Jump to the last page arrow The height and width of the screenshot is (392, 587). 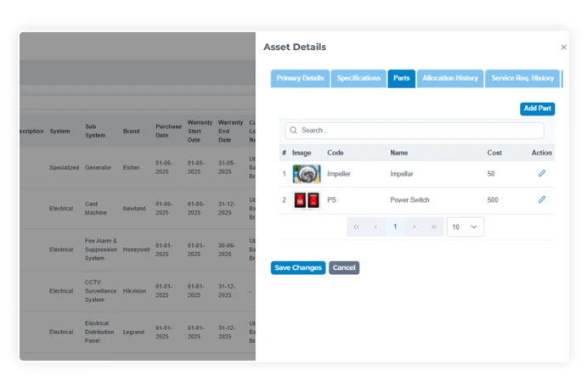(433, 227)
